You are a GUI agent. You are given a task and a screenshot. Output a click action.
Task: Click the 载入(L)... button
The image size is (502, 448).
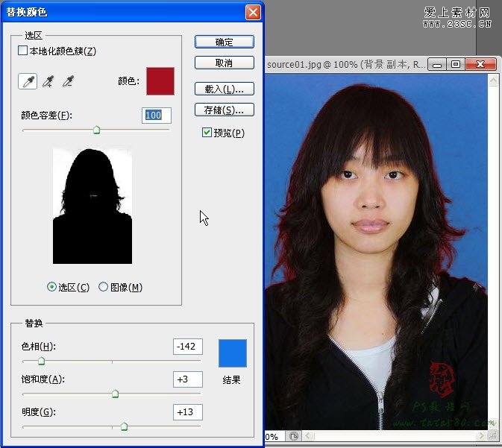click(224, 89)
